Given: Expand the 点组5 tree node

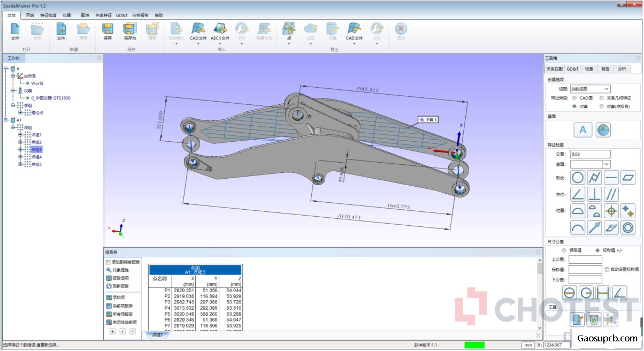Looking at the screenshot, I should point(20,164).
